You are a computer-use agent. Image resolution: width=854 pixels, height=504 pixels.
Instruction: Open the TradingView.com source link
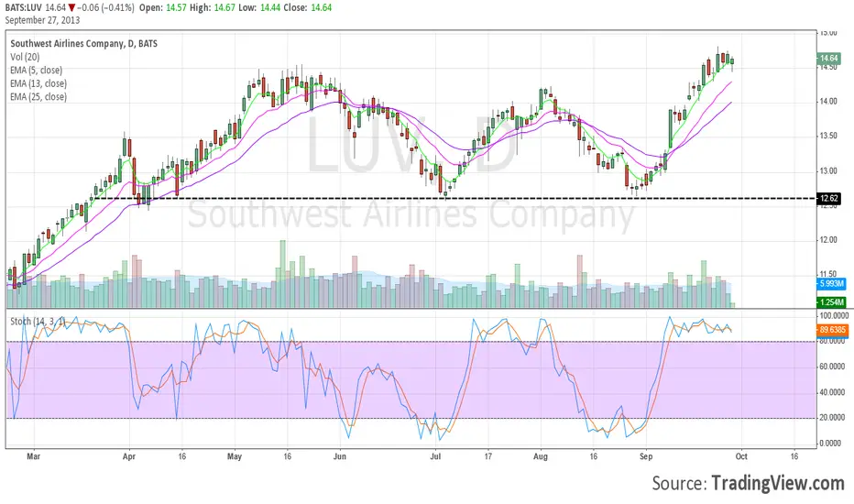[778, 483]
